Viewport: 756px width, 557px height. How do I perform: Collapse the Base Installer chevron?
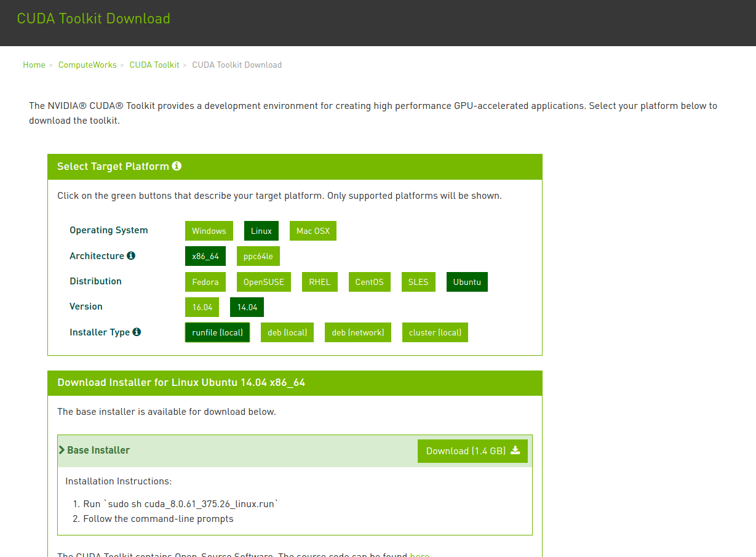(62, 450)
